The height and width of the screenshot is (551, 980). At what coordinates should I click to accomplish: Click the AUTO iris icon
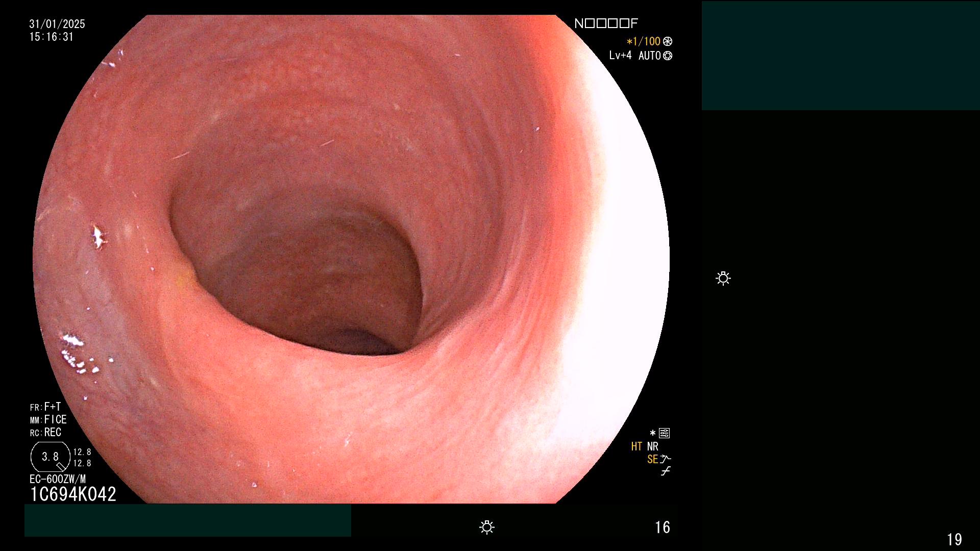pyautogui.click(x=668, y=56)
